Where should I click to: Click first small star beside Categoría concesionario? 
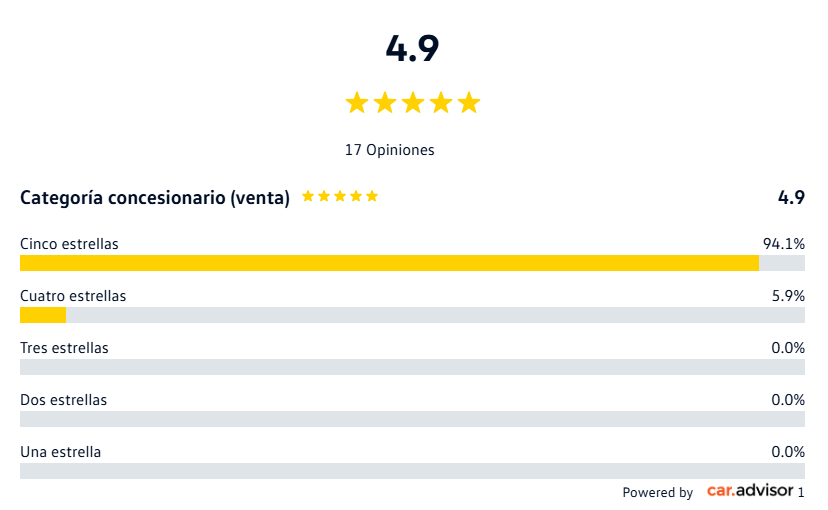308,196
